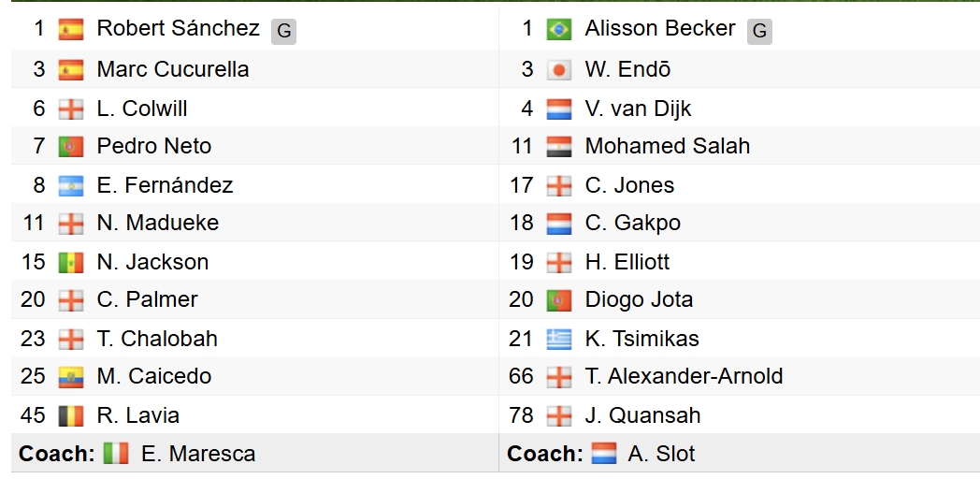
Task: Select Diogo Jota in the Liverpool lineup
Action: [639, 300]
